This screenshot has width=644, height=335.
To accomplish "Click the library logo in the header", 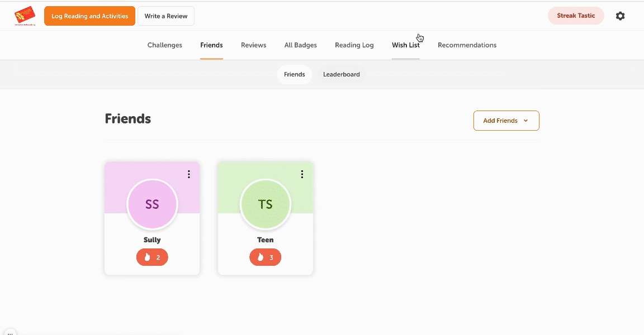I will [25, 16].
